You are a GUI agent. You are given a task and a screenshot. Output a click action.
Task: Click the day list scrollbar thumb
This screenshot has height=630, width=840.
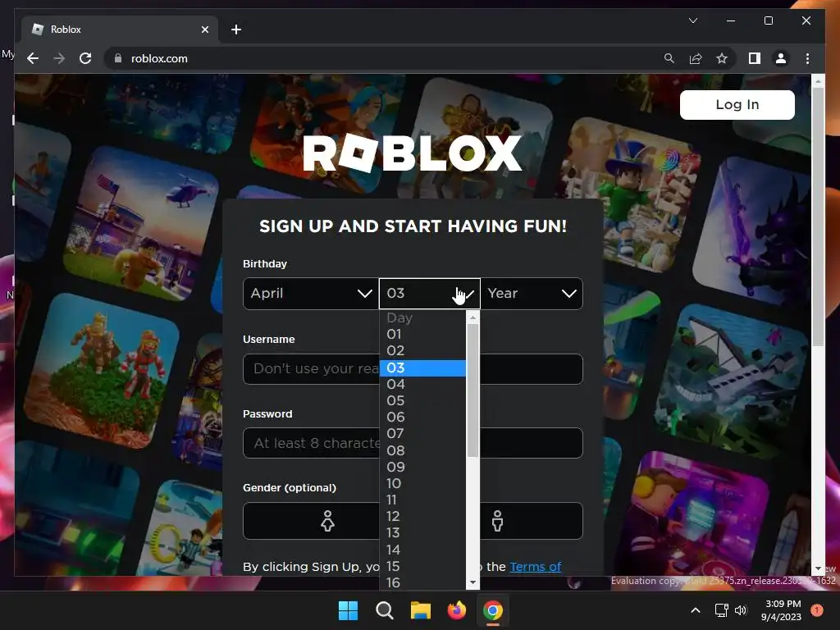pos(472,390)
